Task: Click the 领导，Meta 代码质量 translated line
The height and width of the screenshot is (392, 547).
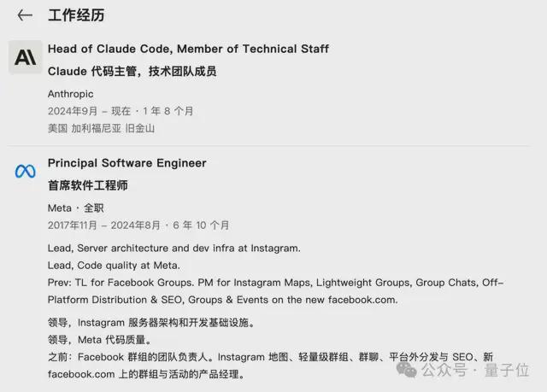Action: 99,340
